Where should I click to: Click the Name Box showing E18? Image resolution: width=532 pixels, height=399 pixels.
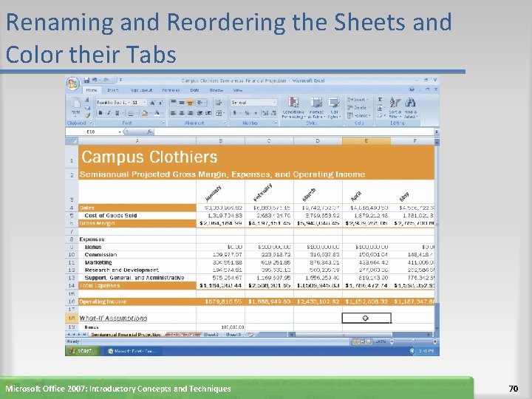[92, 132]
